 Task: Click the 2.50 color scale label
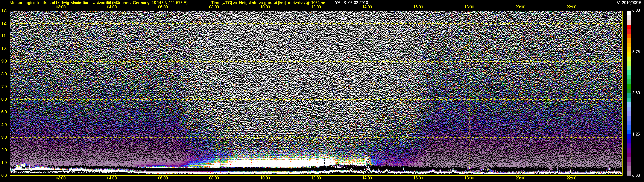point(636,93)
